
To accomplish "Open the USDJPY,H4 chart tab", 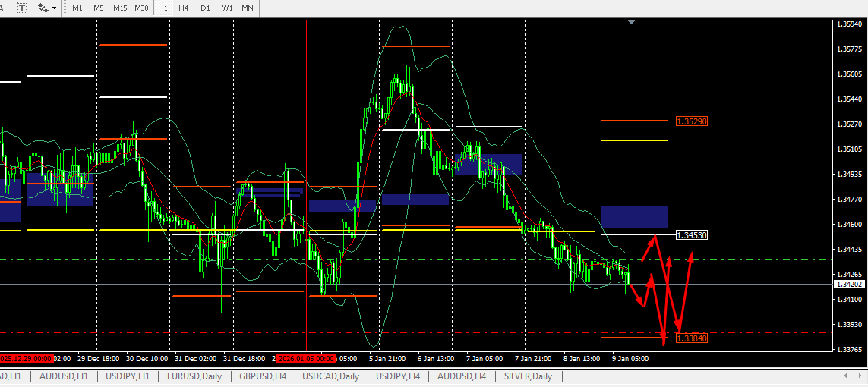I will tap(399, 376).
